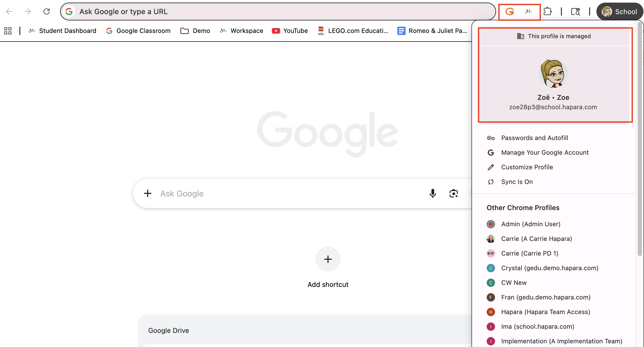Screen dimensions: 644x347
Task: Open the Workspace bookmark
Action: [241, 31]
